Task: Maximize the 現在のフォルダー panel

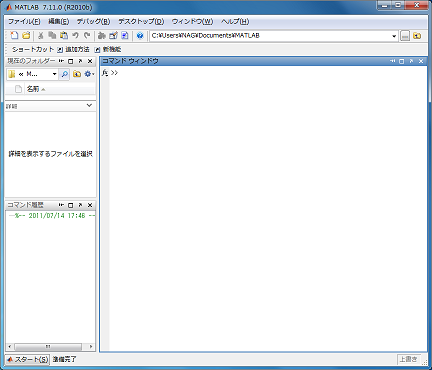Action: point(70,61)
